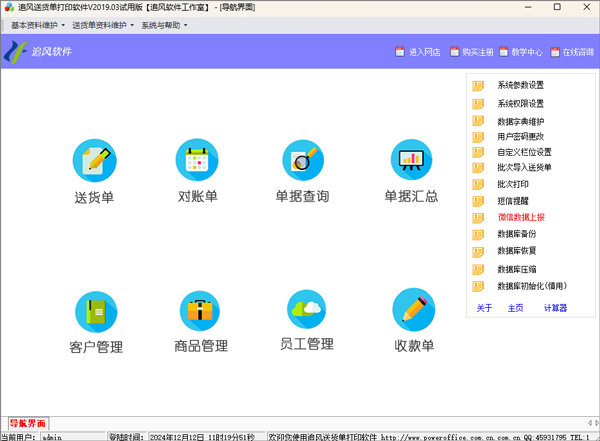Viewport: 600px width, 441px height.
Task: Open the 商品管理 product management icon
Action: [200, 311]
